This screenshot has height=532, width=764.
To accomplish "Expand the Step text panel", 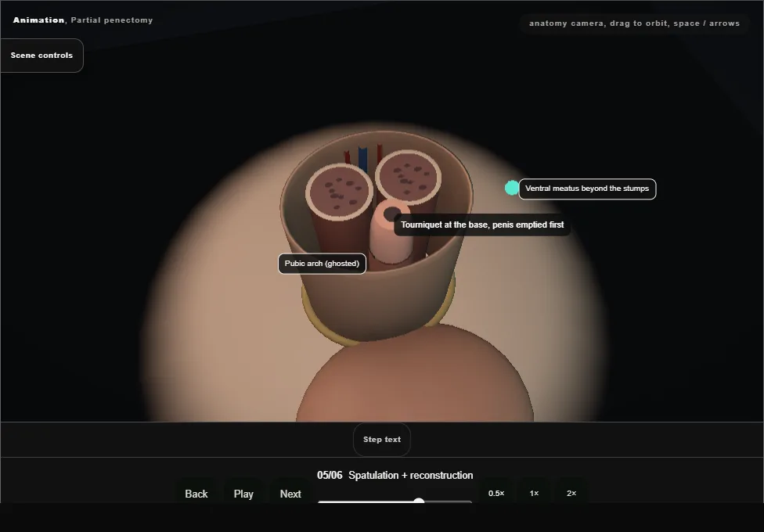I will pyautogui.click(x=381, y=440).
